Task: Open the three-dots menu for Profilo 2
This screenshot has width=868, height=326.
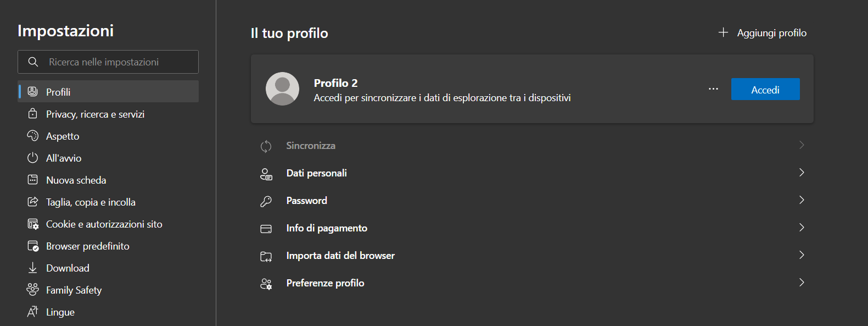Action: [713, 89]
